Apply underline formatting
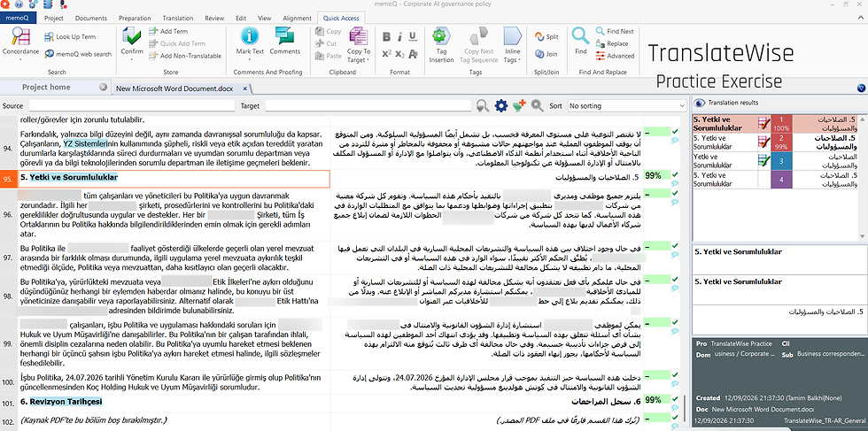 pos(413,37)
